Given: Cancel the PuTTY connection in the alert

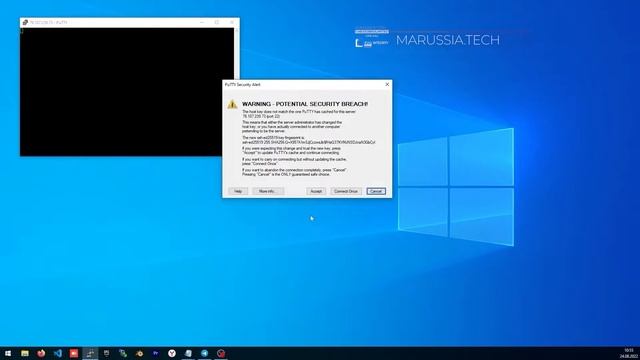Looking at the screenshot, I should click(376, 191).
